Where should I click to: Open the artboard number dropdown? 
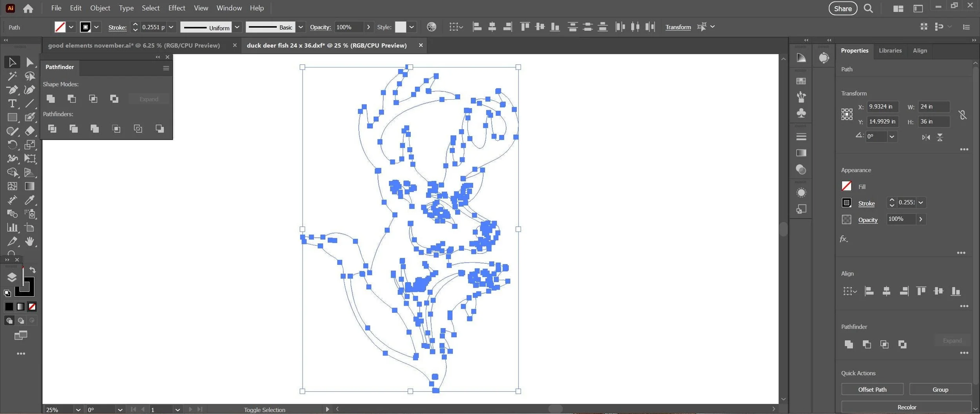pos(178,410)
